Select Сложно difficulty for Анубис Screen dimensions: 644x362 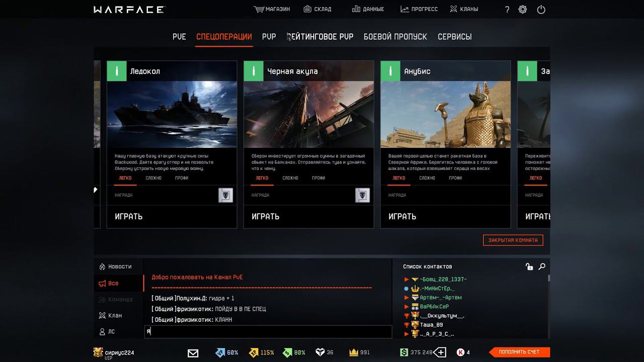(427, 178)
